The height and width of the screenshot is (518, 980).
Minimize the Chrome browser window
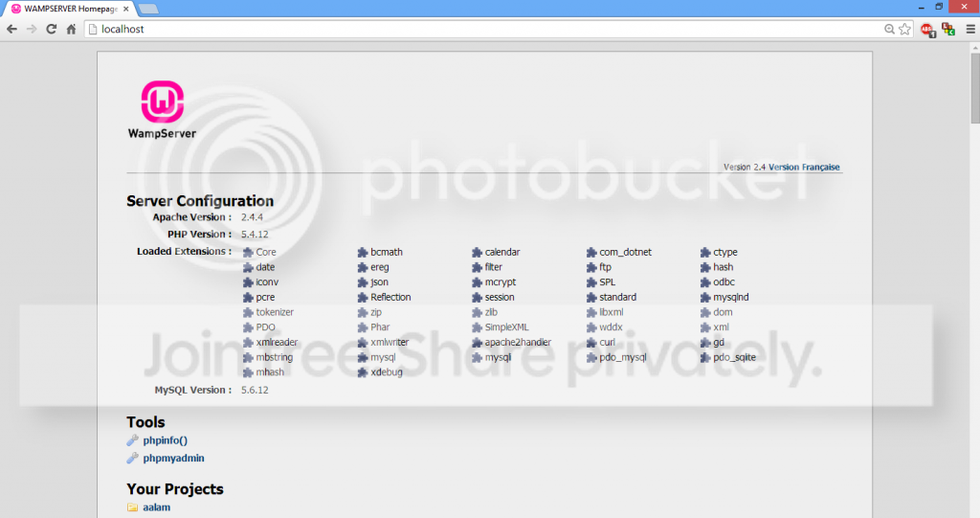[x=922, y=7]
